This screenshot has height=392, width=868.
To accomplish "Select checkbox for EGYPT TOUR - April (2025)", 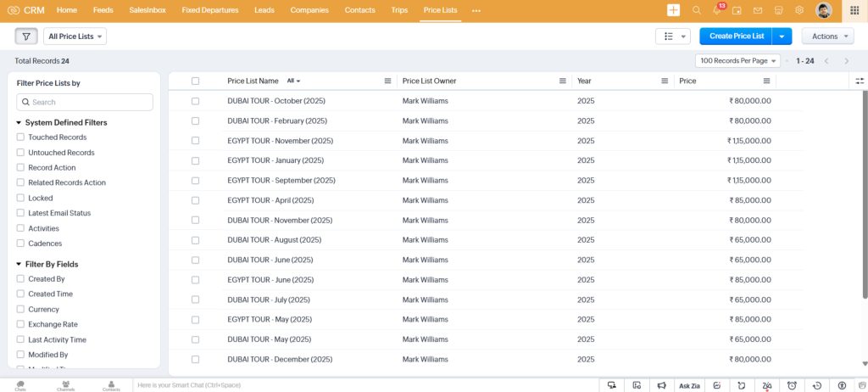I will pyautogui.click(x=196, y=200).
